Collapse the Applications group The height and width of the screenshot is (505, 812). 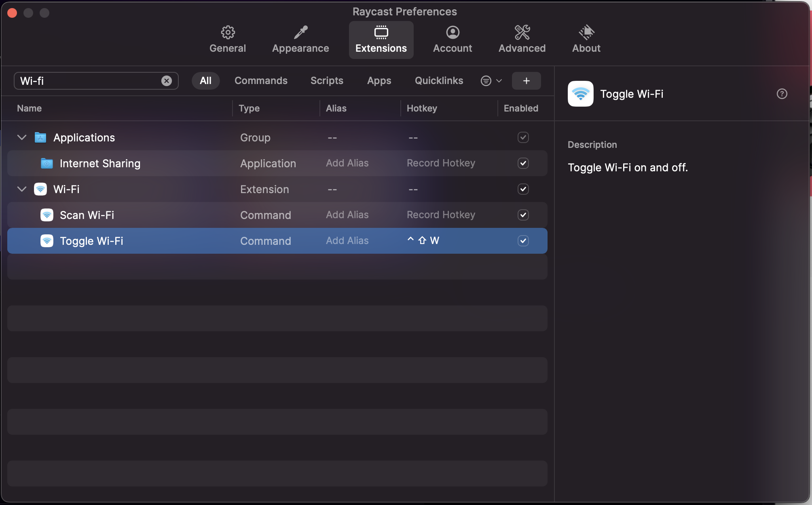[x=22, y=138]
